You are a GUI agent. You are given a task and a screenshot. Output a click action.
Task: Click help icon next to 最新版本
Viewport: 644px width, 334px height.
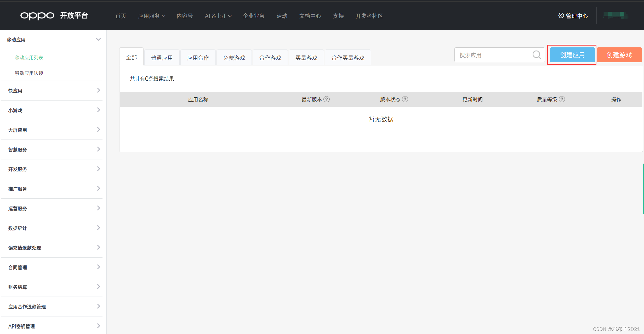327,99
